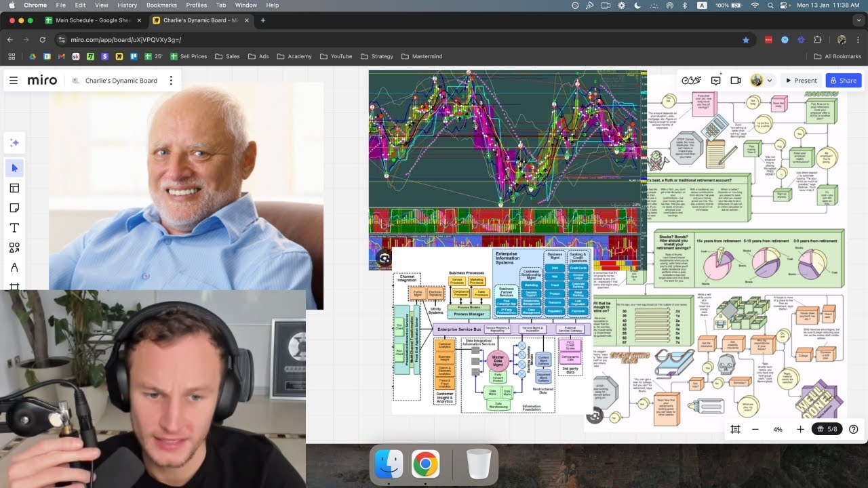The width and height of the screenshot is (868, 488).
Task: Open the Academy bookmarks folder
Action: pos(294,56)
